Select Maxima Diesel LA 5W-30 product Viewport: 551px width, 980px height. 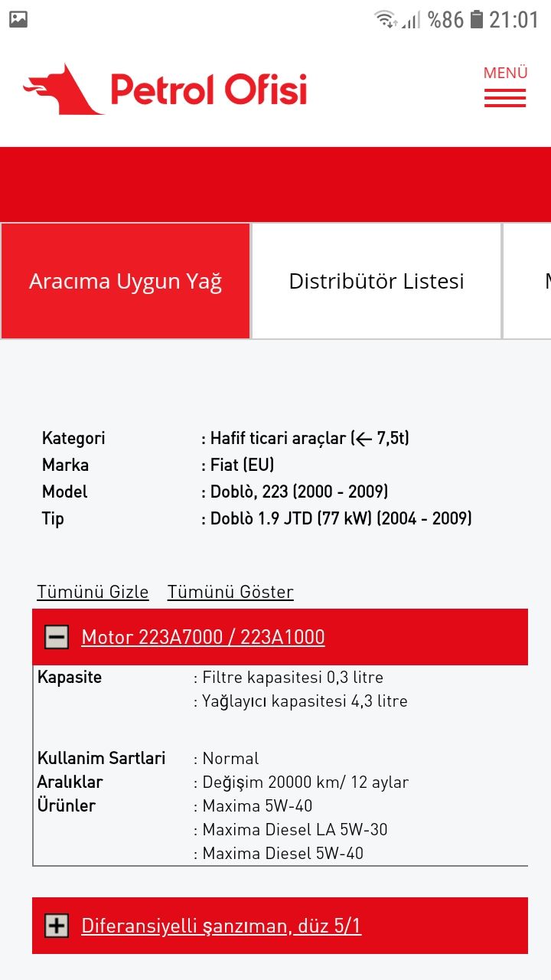coord(295,829)
